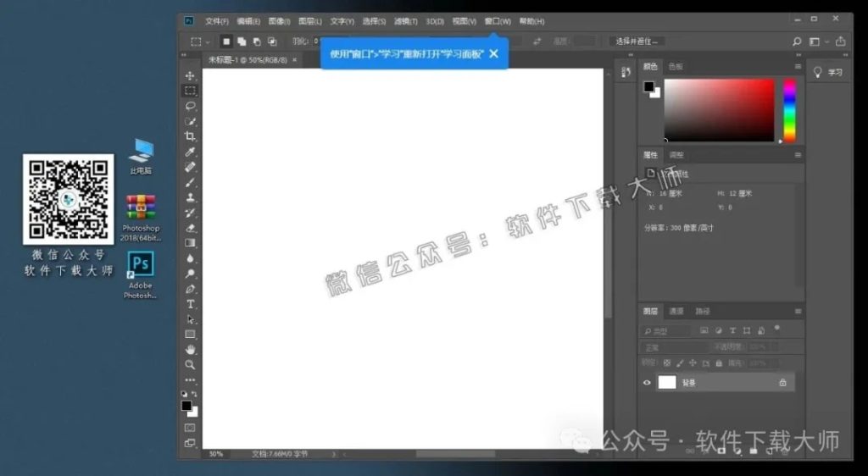Open the 文件(F) menu
The image size is (868, 476).
click(x=217, y=21)
